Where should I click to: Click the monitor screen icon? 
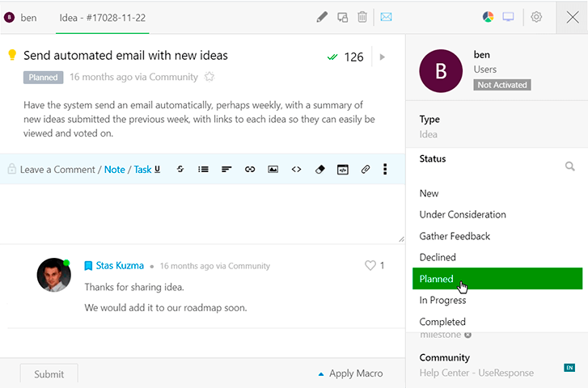509,17
